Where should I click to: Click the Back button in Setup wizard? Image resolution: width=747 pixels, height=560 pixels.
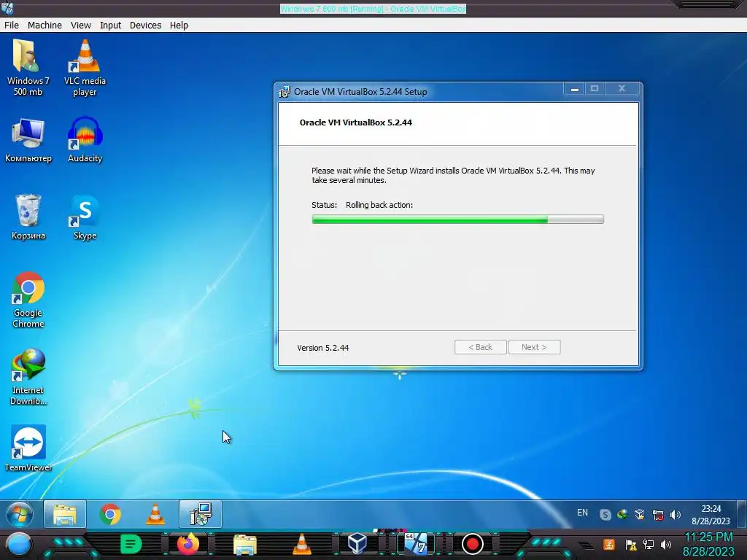point(480,347)
